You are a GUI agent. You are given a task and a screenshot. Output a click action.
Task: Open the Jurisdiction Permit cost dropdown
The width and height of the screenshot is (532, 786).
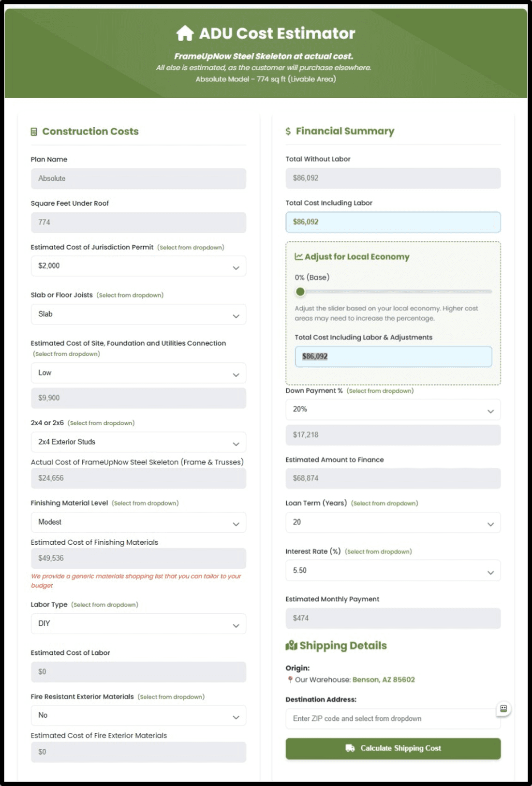point(138,266)
